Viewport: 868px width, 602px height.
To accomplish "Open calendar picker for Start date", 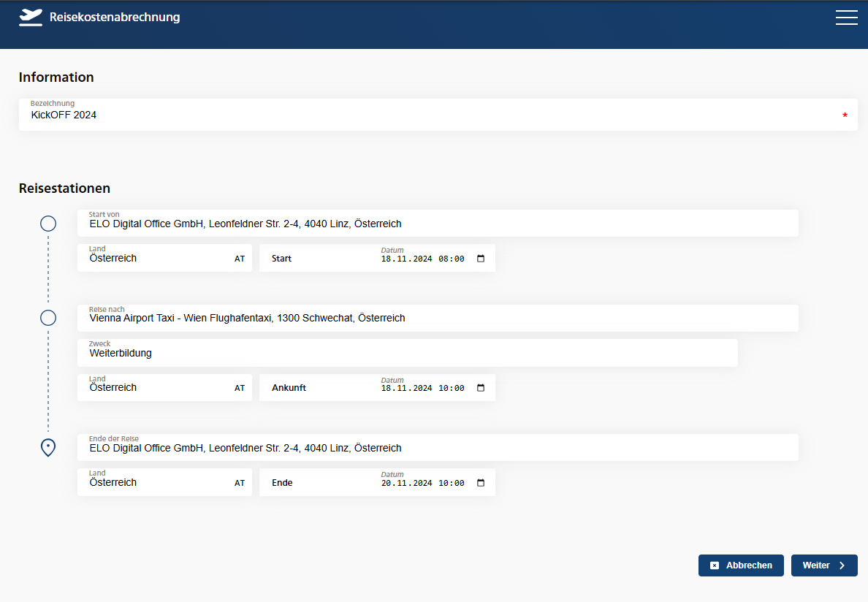I will pos(481,259).
